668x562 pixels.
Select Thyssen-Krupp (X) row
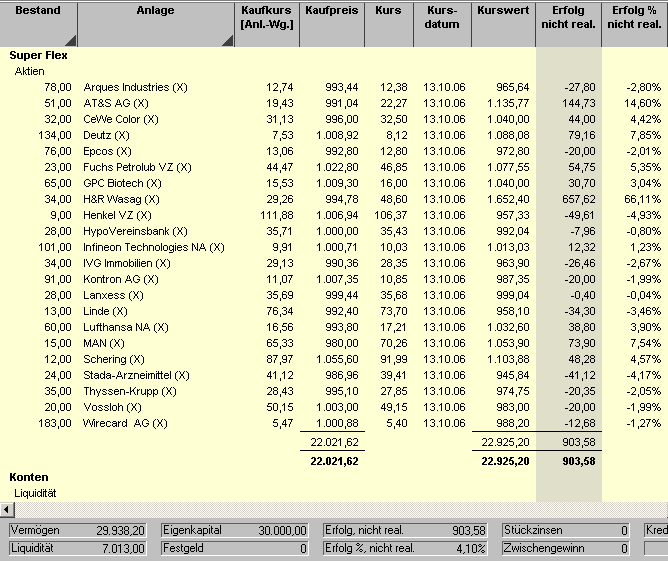coord(334,392)
